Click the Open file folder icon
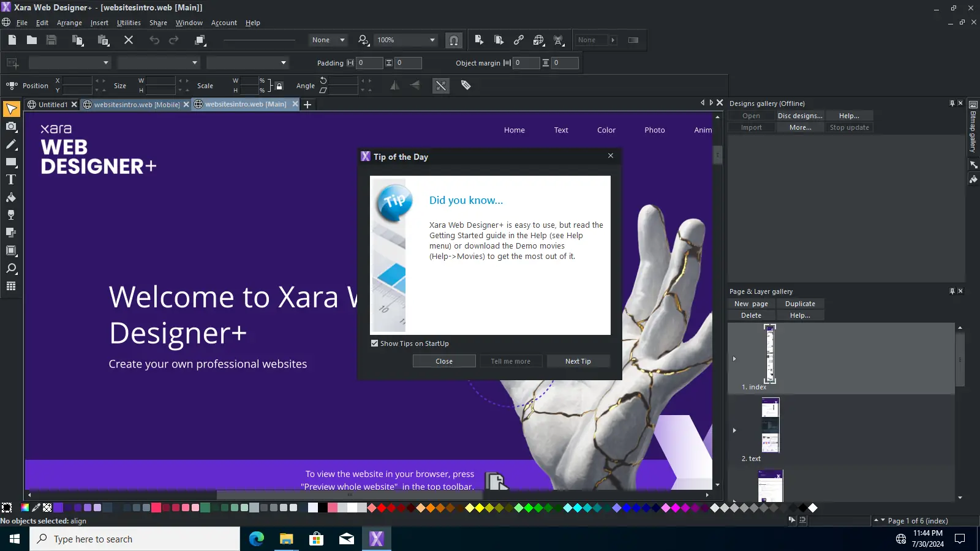This screenshot has width=980, height=551. pos(32,40)
